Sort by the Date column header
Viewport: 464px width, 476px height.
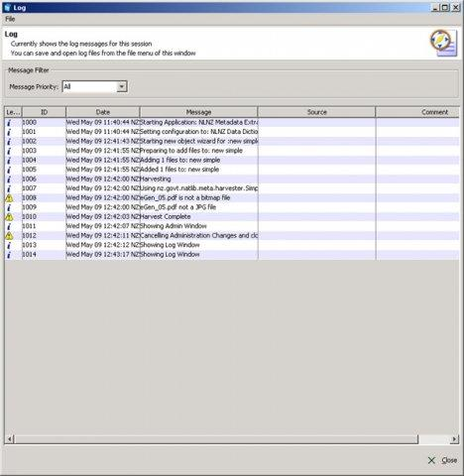tap(103, 112)
